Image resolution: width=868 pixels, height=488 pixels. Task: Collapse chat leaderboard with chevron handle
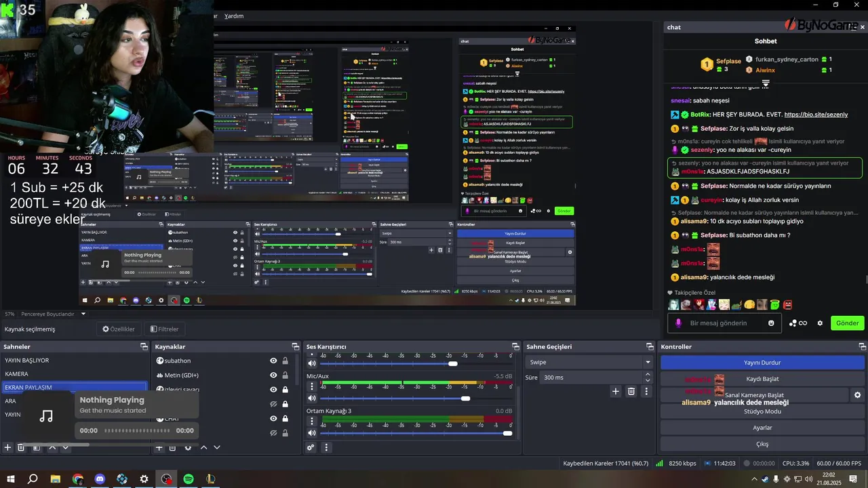(766, 84)
